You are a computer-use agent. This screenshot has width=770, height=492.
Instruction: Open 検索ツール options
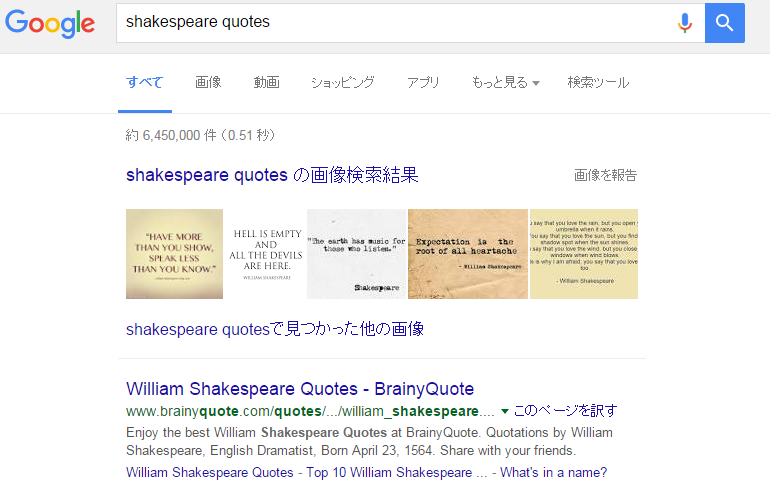pos(598,82)
